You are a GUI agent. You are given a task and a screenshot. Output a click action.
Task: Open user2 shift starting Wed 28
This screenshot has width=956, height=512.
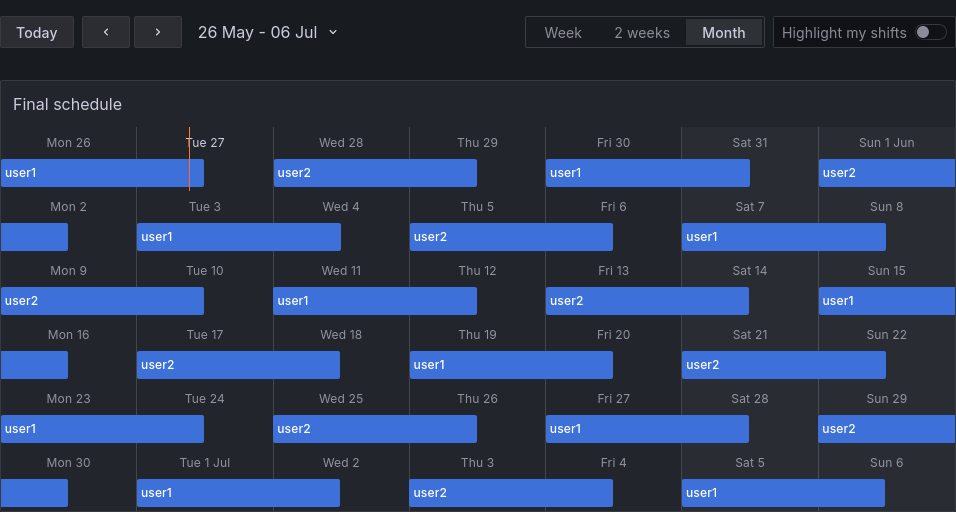[x=375, y=173]
